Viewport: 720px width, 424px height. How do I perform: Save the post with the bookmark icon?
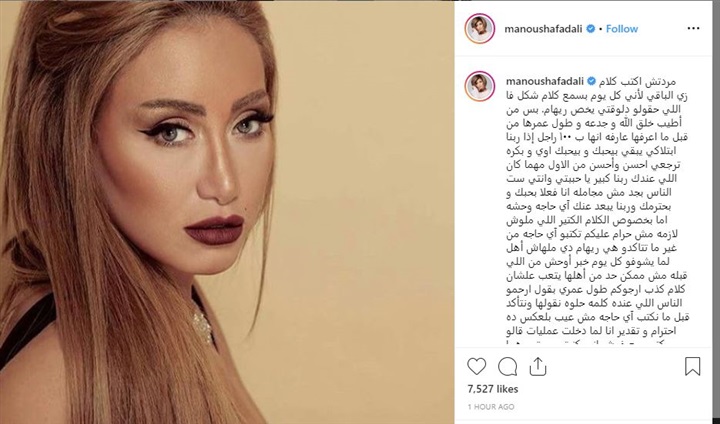coord(692,366)
